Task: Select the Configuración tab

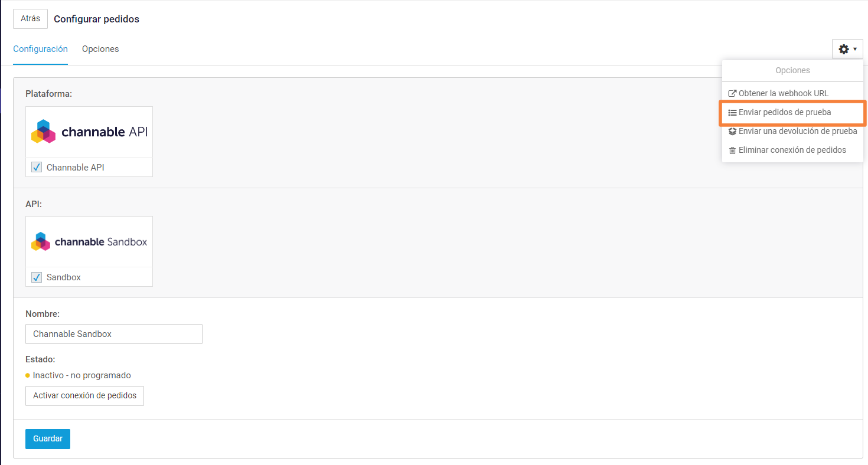Action: tap(40, 49)
